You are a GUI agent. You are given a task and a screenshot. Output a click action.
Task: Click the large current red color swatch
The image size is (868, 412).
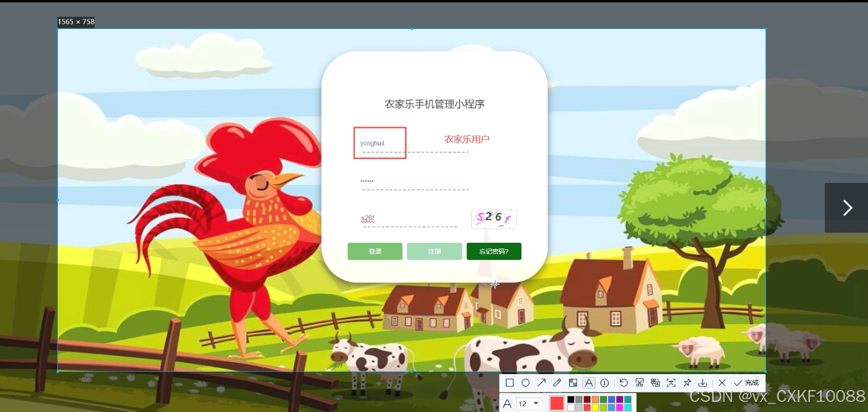[557, 404]
